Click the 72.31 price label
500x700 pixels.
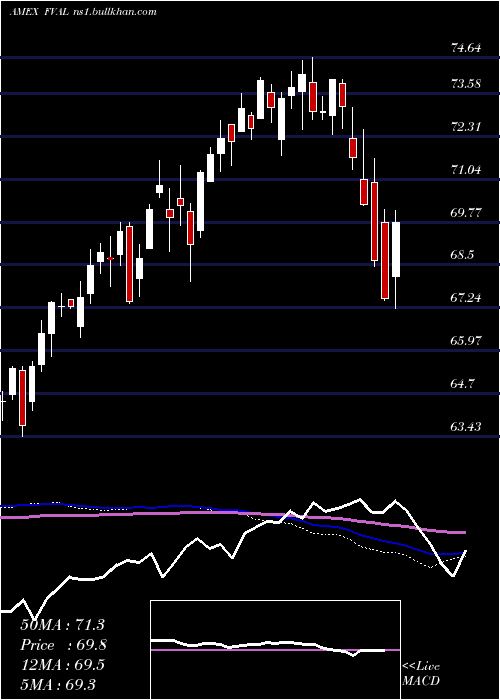coord(466,127)
